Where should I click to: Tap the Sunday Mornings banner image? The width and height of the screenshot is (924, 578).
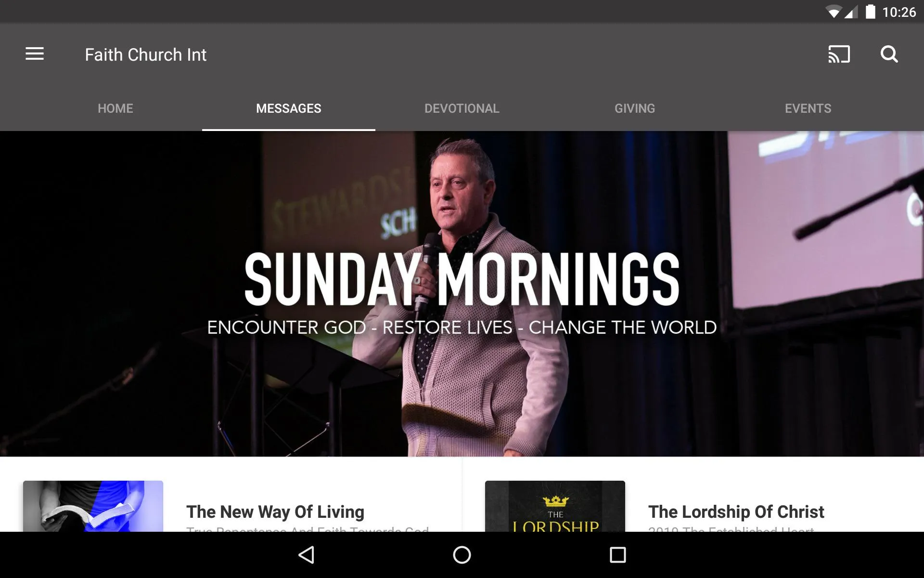point(462,294)
